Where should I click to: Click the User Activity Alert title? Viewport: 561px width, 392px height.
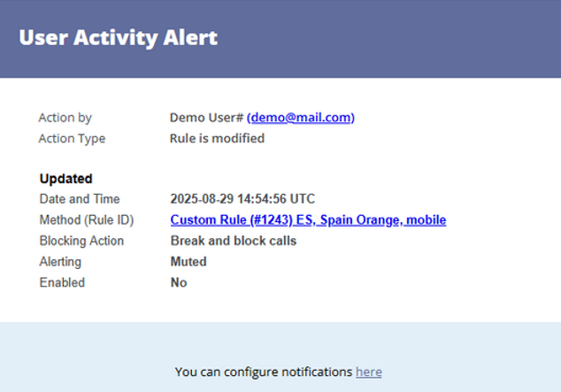(118, 37)
